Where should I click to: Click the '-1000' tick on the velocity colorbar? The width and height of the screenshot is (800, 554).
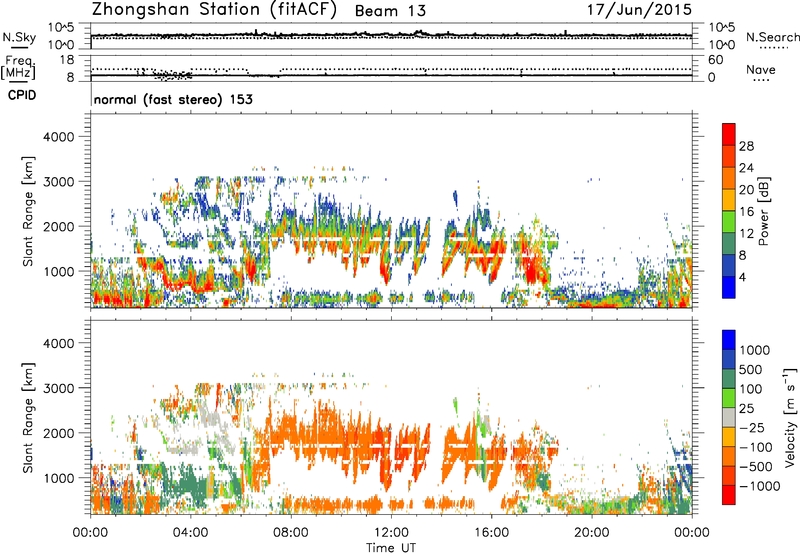(759, 486)
